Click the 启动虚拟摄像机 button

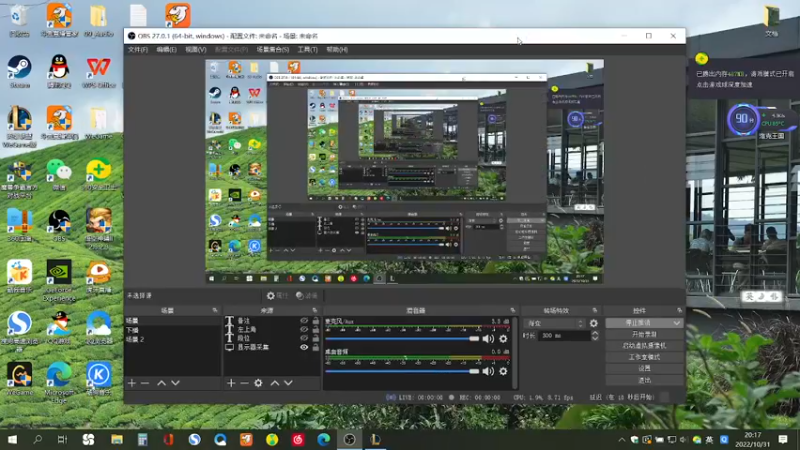(644, 345)
